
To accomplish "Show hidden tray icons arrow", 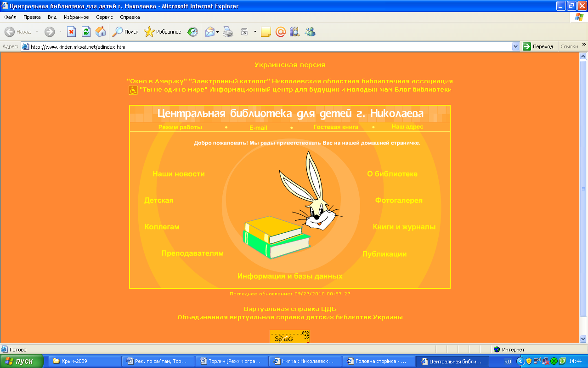I will tap(520, 361).
